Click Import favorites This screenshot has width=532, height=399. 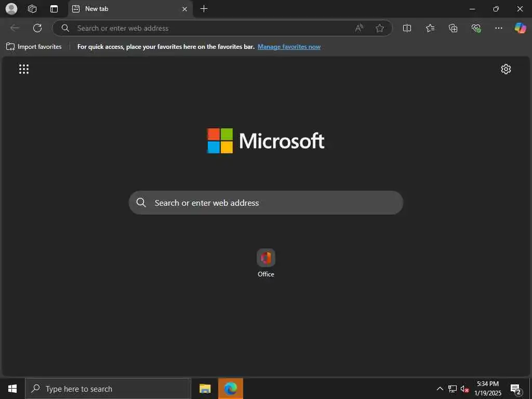point(34,47)
